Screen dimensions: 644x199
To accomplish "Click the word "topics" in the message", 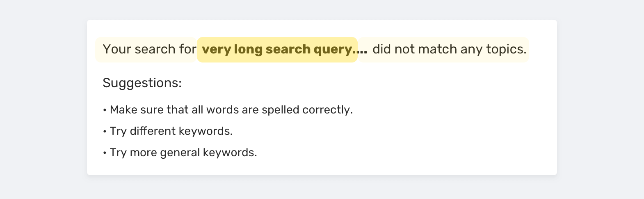I will [505, 49].
